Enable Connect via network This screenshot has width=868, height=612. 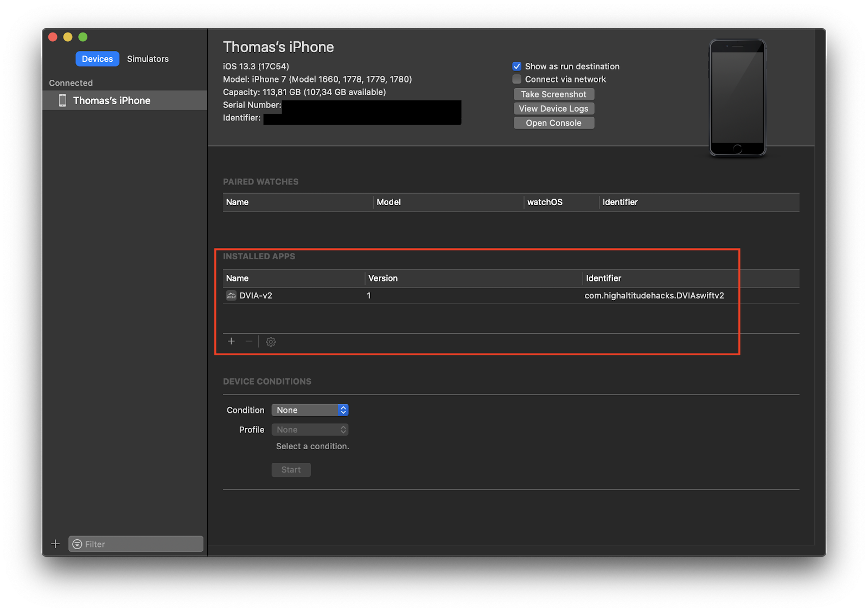point(516,79)
